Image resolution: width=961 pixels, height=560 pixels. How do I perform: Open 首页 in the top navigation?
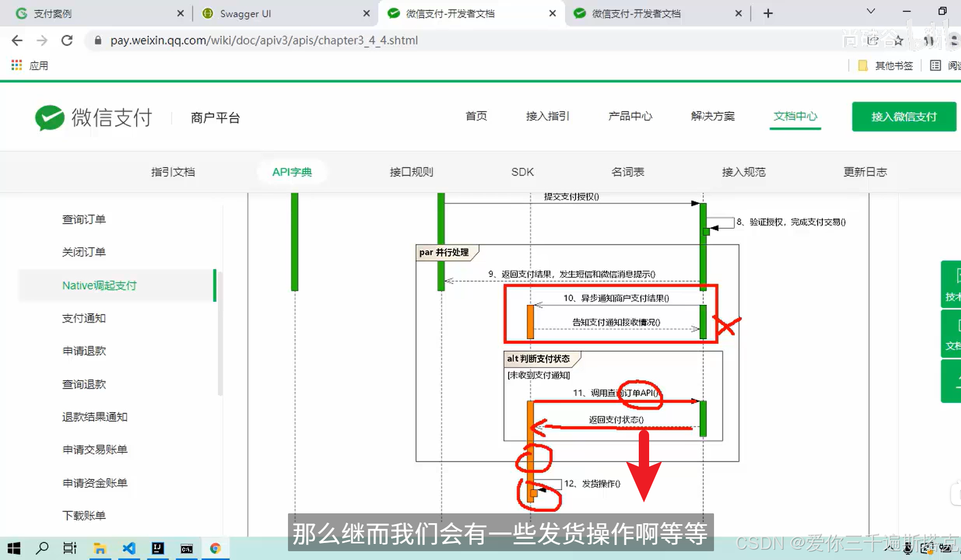coord(476,116)
